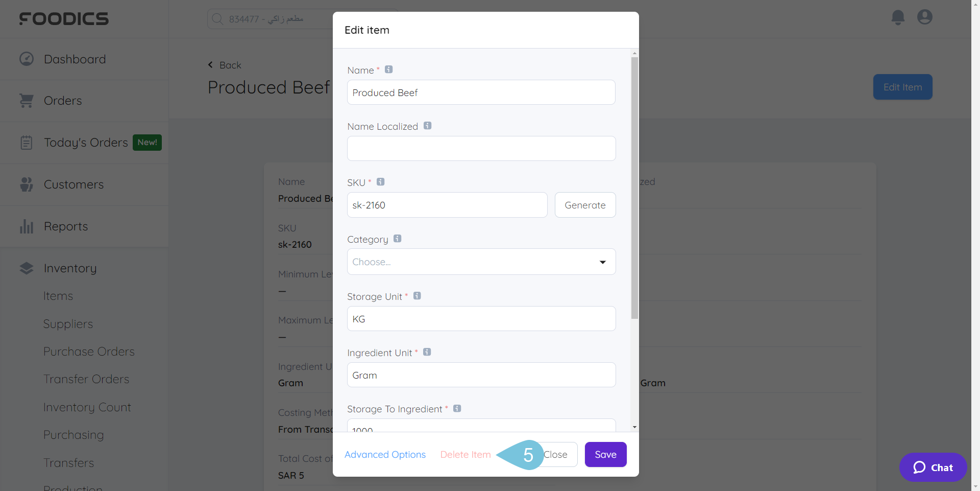Click the info icon next to Name Localized
Image resolution: width=980 pixels, height=491 pixels.
click(x=428, y=126)
